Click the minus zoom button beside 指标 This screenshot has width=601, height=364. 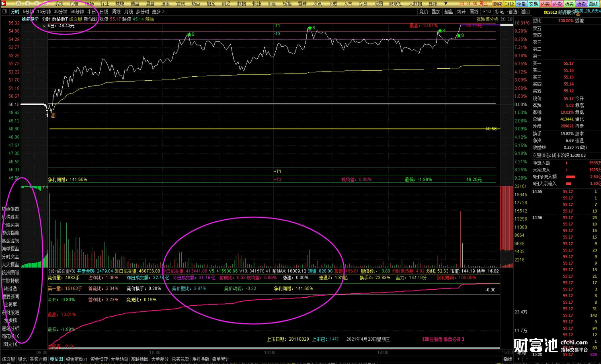[x=527, y=359]
